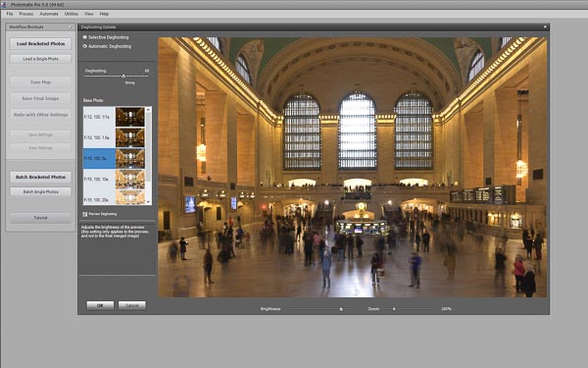The height and width of the screenshot is (368, 588).
Task: Click the Zoom slider handle
Action: [394, 309]
